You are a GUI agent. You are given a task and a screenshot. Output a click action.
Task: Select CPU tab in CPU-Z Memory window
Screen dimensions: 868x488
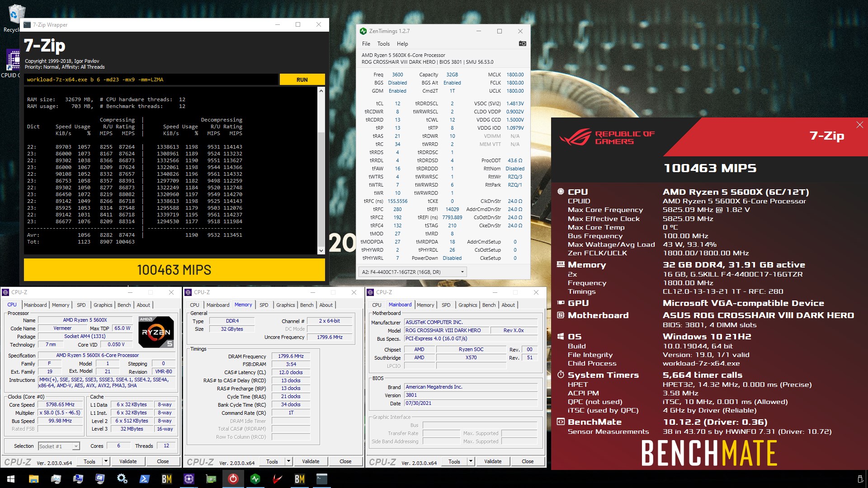pos(194,305)
